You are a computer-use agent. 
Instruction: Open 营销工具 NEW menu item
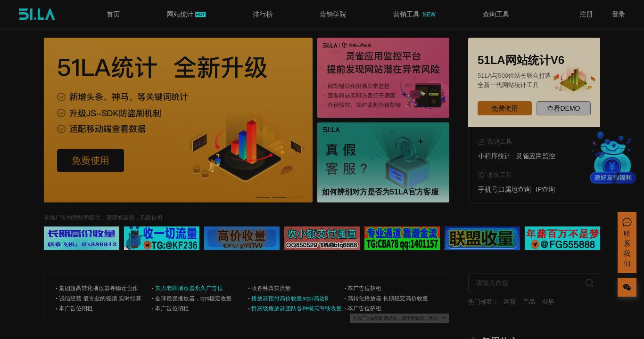click(x=414, y=14)
